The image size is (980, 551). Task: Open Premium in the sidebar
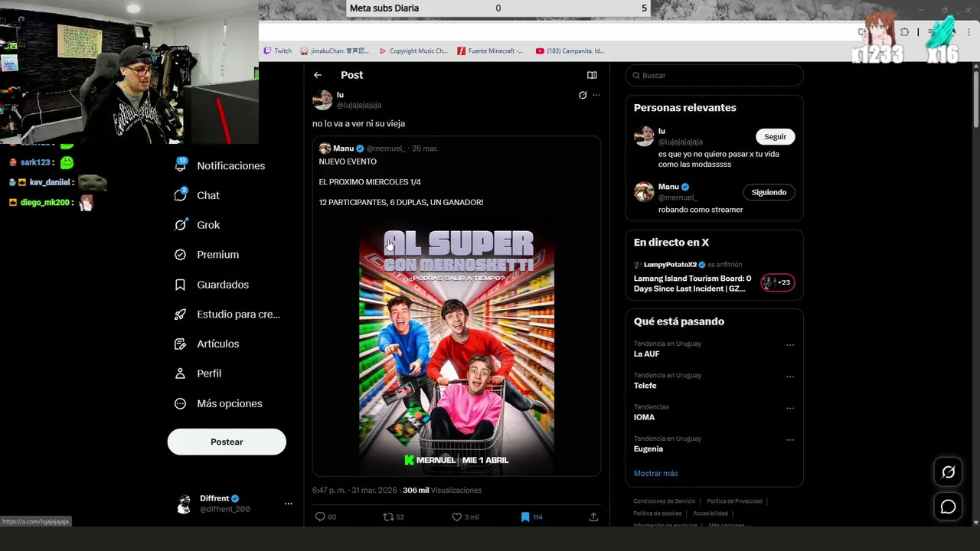click(207, 255)
